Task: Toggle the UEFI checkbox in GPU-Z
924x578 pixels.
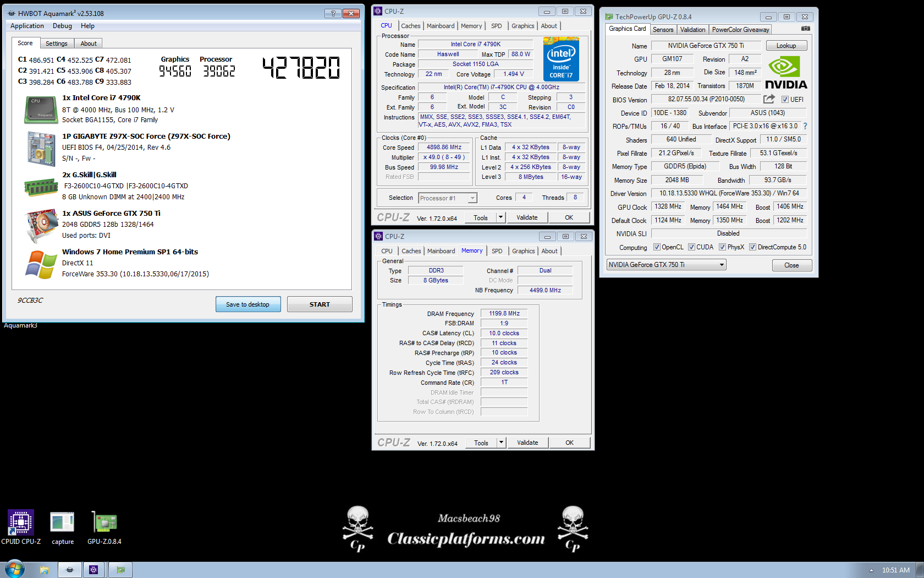Action: click(785, 100)
